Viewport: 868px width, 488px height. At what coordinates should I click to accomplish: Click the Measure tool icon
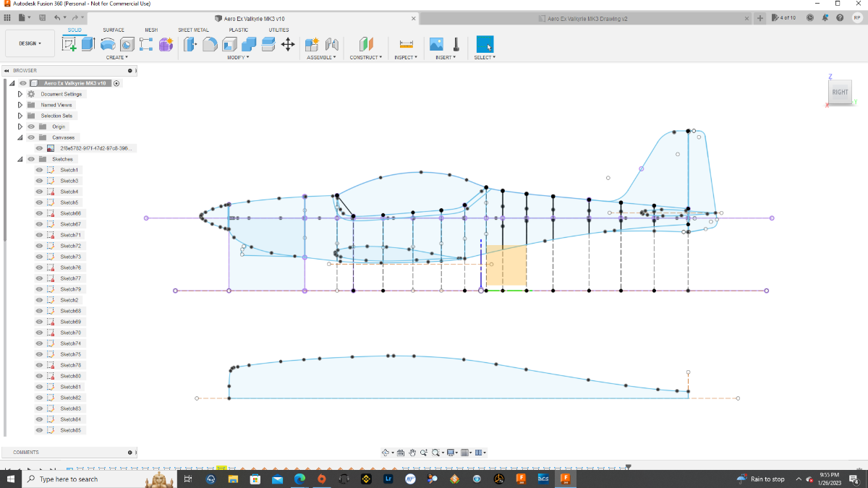pyautogui.click(x=406, y=44)
